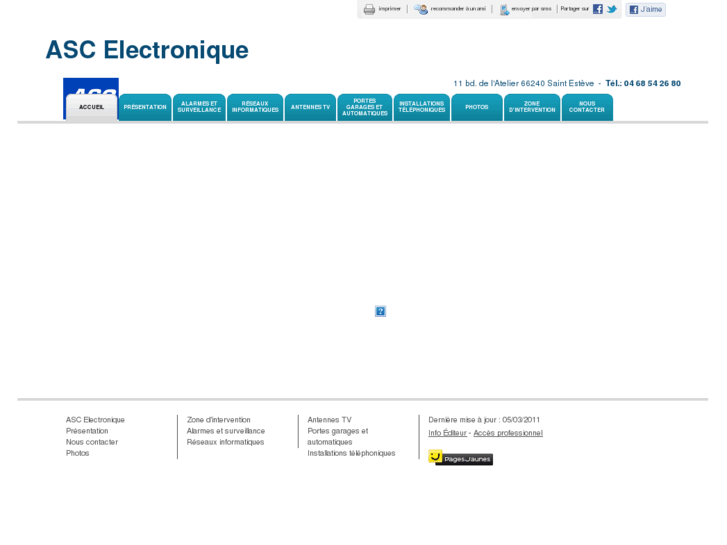Viewport: 727px width, 545px height.
Task: Switch to Réseaux Informatiques tab
Action: point(255,107)
